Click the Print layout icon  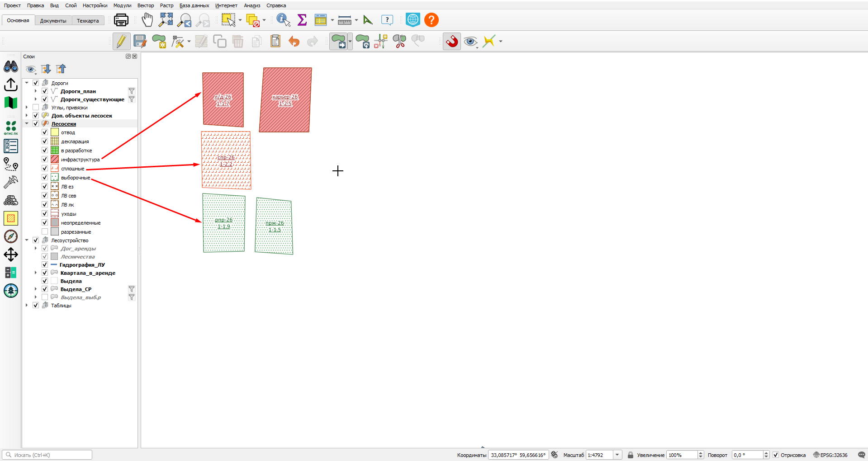121,20
